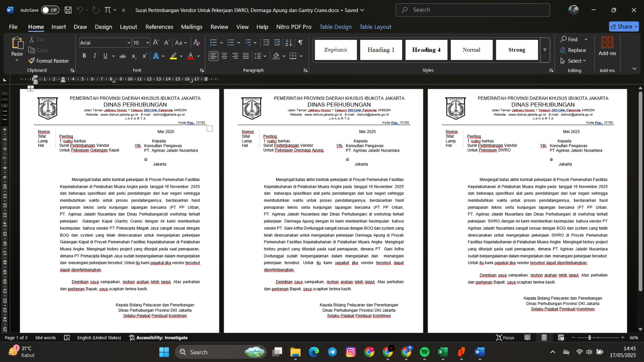Open the File menu

[x=13, y=27]
